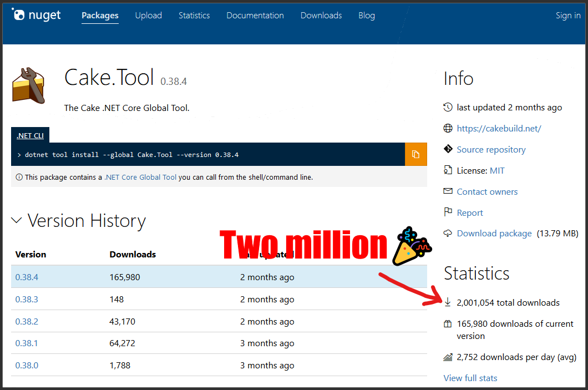This screenshot has width=588, height=390.
Task: Click the globe icon beside the project URL
Action: coord(448,128)
